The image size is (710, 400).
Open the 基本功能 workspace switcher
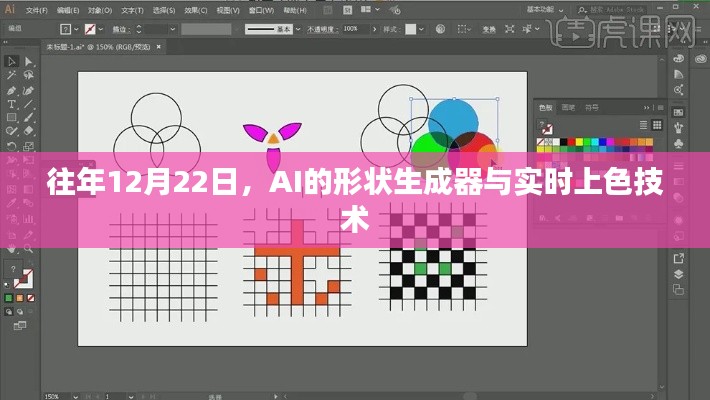coord(545,10)
